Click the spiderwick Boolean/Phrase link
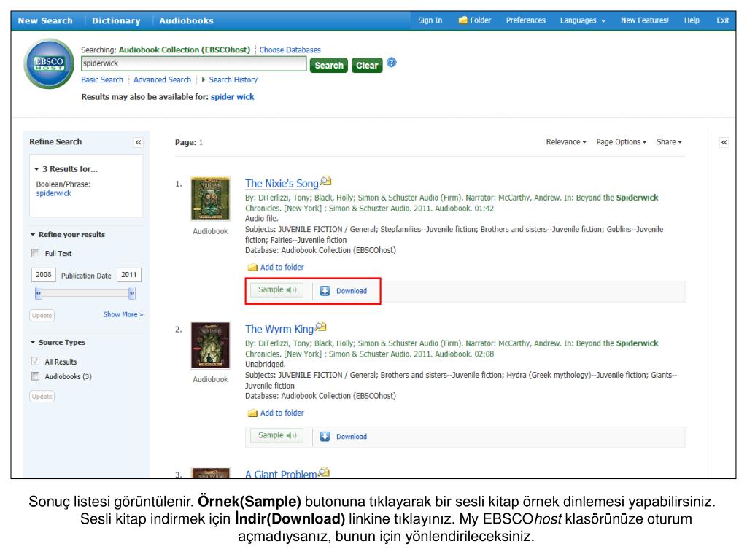Screen dimensions: 747x560 (x=53, y=193)
